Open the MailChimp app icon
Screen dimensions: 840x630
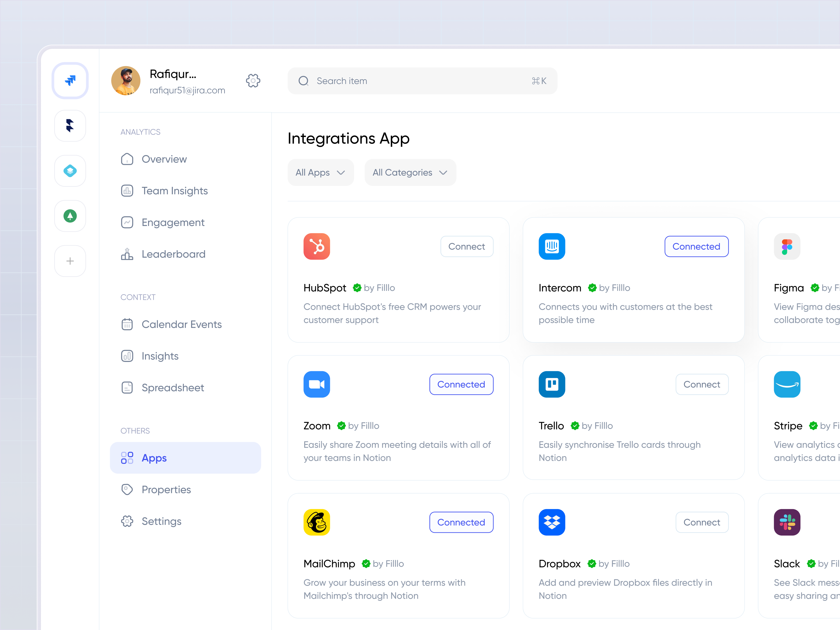coord(316,522)
